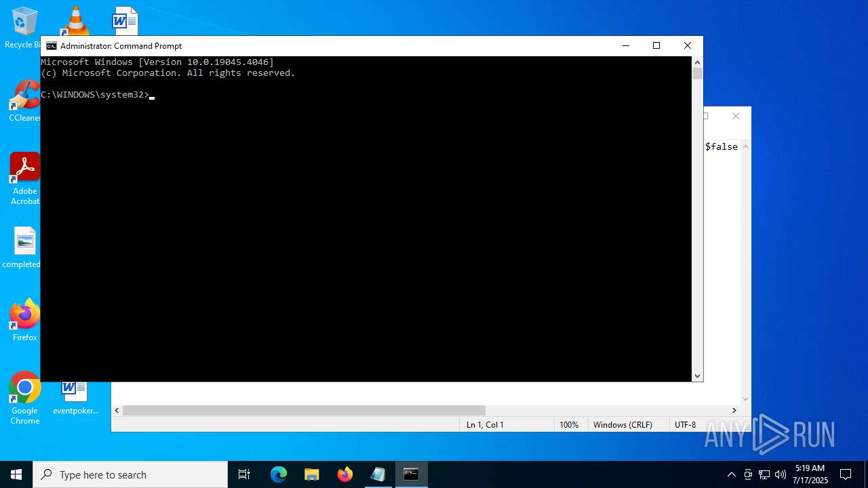Click the Task View taskbar button
868x488 pixels.
tap(244, 474)
